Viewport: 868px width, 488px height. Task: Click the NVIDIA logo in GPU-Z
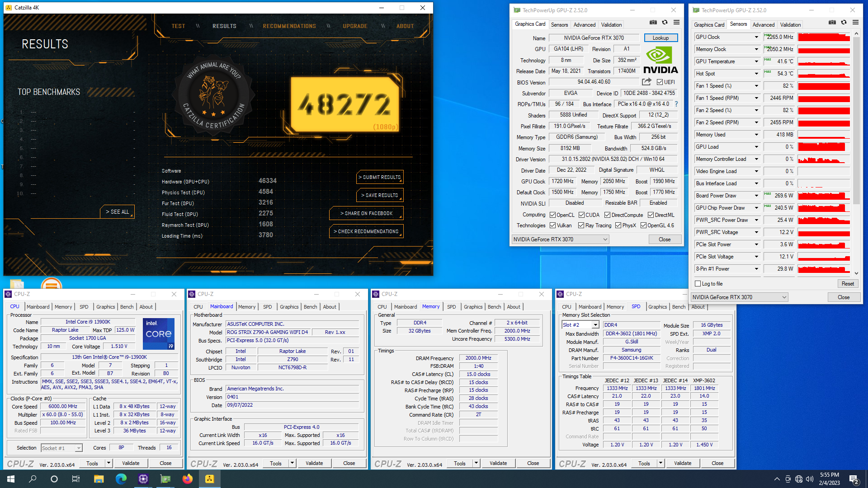660,60
